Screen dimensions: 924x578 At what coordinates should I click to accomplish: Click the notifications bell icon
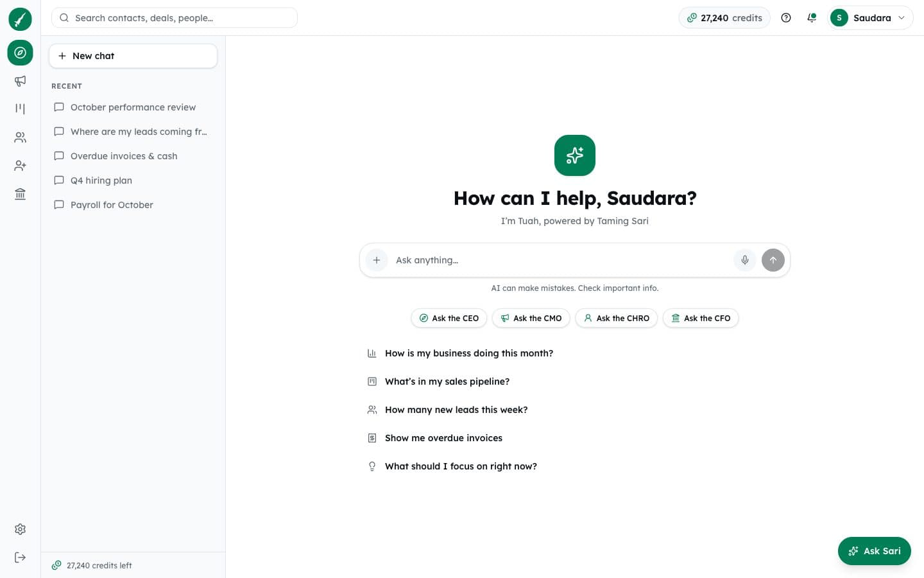point(812,18)
